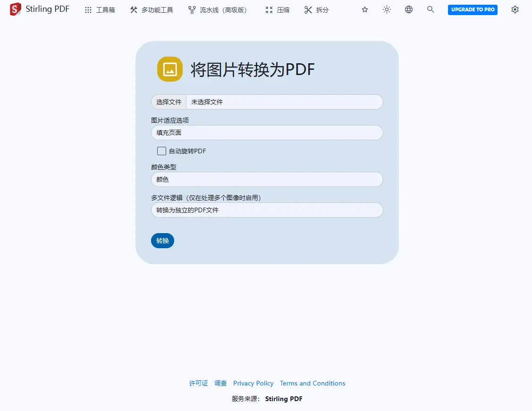The image size is (532, 411).
Task: Expand the 图片适应选项 dropdown
Action: 267,133
